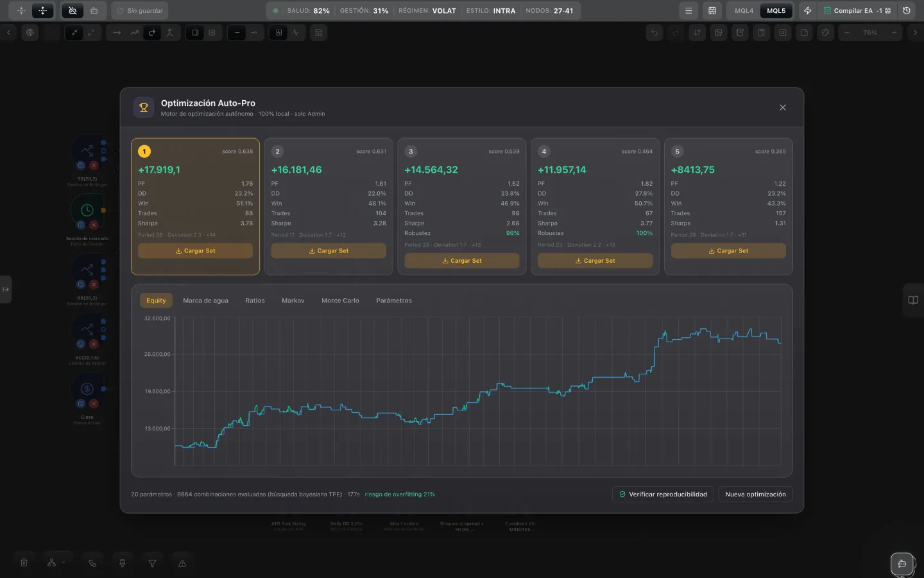Screen dimensions: 924x578
Task: Toggle the camera-off icon in top bar
Action: (73, 11)
